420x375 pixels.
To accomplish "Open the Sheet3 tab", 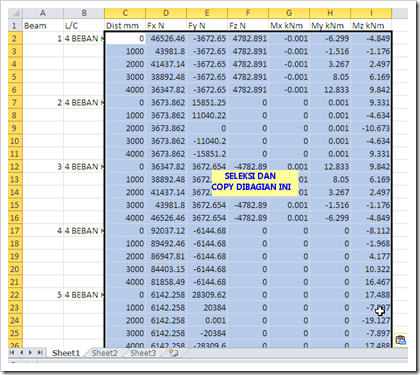I will (x=143, y=353).
